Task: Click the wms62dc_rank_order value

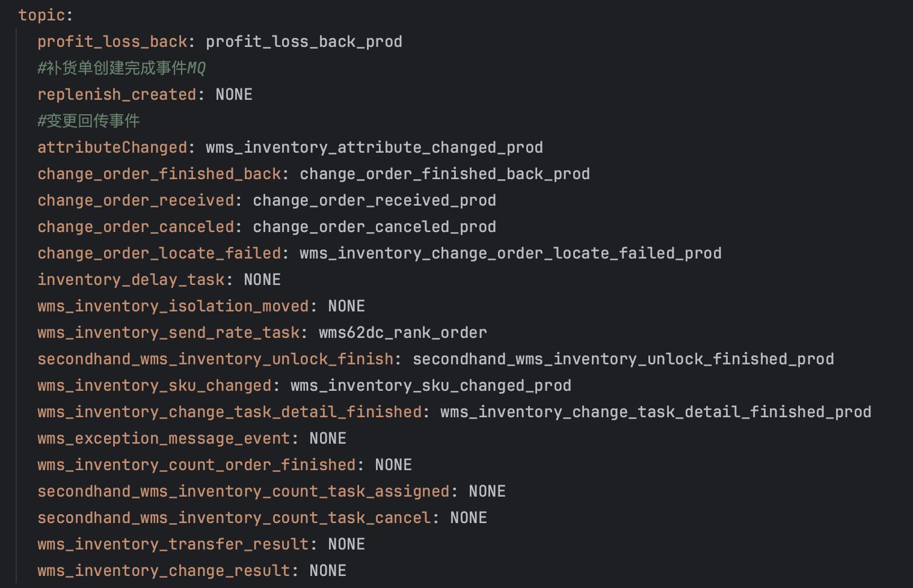Action: pos(402,332)
